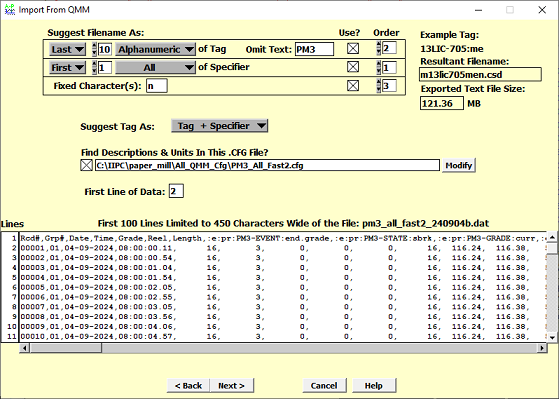This screenshot has width=559, height=399.
Task: Click the horizontal scrollbar thumb of file preview
Action: [66, 348]
